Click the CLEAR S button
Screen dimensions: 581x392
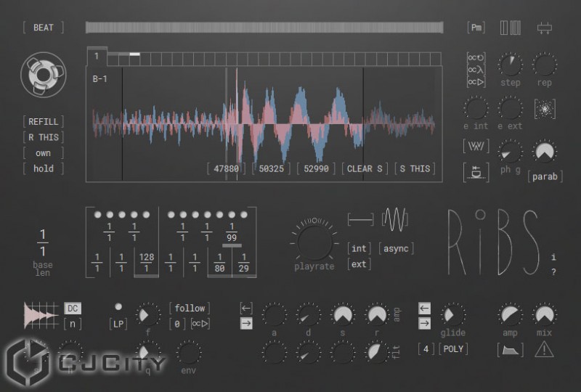pyautogui.click(x=365, y=168)
